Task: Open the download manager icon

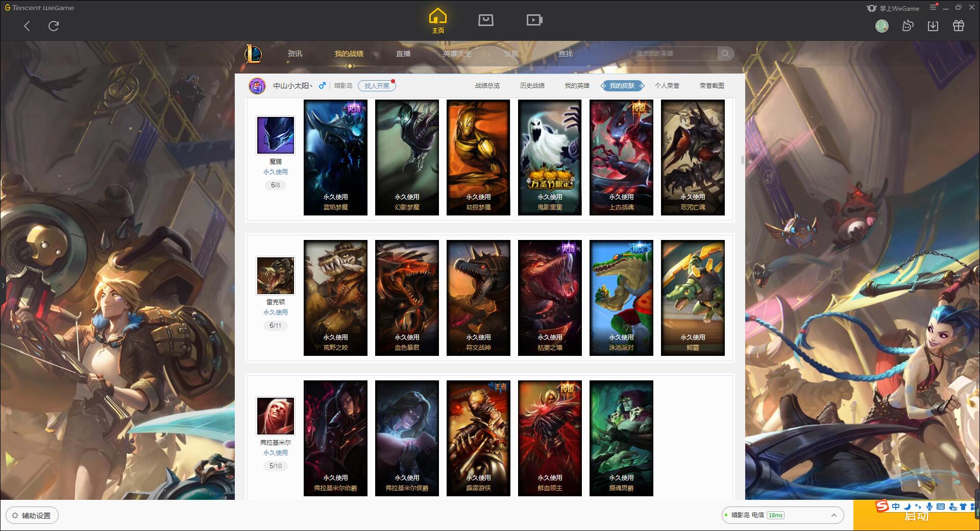Action: pos(933,26)
